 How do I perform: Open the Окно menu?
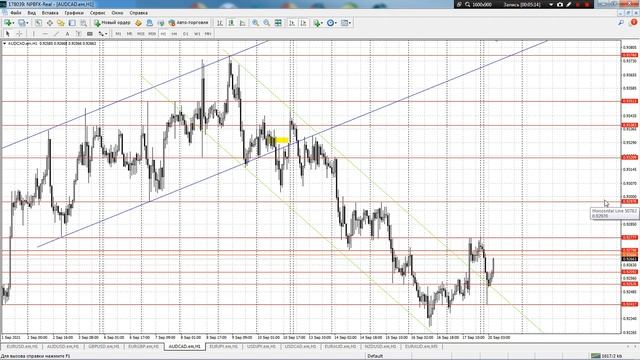point(117,13)
